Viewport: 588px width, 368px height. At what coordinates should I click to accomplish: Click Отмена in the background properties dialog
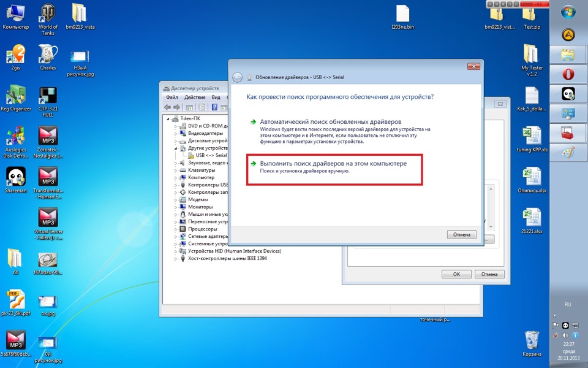tap(489, 274)
